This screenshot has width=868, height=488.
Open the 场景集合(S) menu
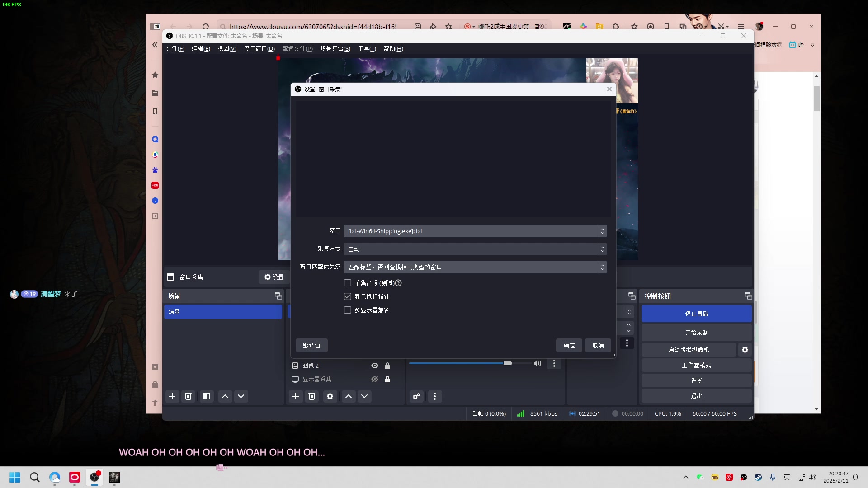[335, 48]
